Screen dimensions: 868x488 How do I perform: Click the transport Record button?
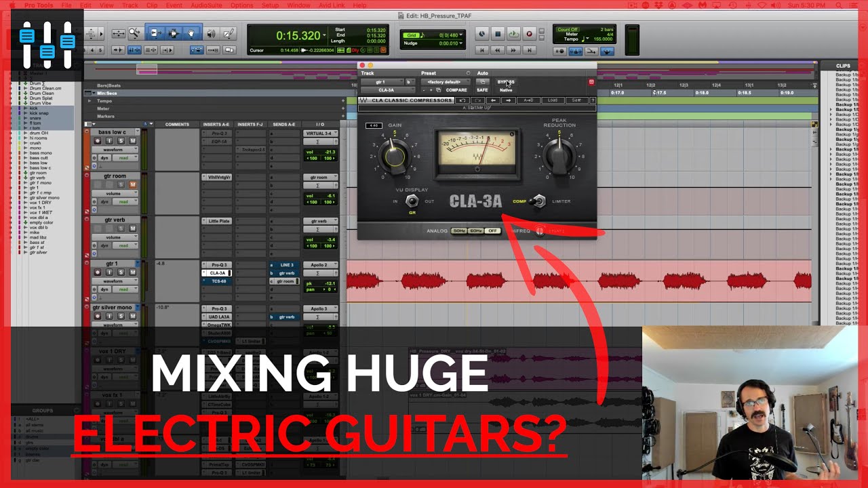(x=530, y=34)
